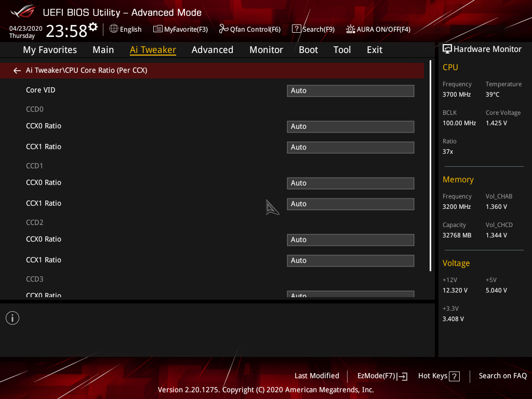Click Search on FAQ link
The height and width of the screenshot is (399, 532).
click(x=502, y=376)
